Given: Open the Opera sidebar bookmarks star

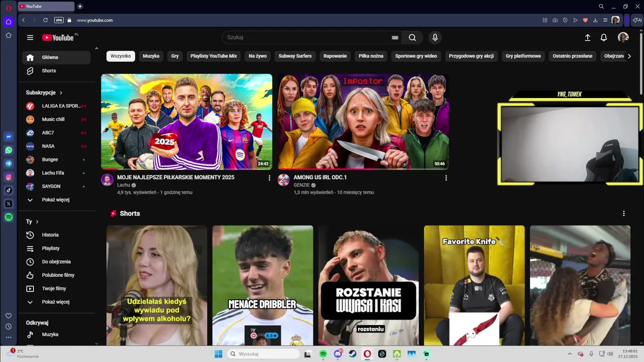Looking at the screenshot, I should click(x=9, y=35).
